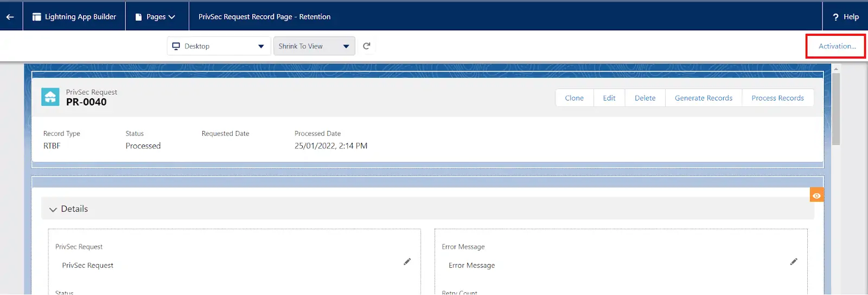Open the Desktop form factor dropdown
This screenshot has height=295, width=868.
[219, 46]
